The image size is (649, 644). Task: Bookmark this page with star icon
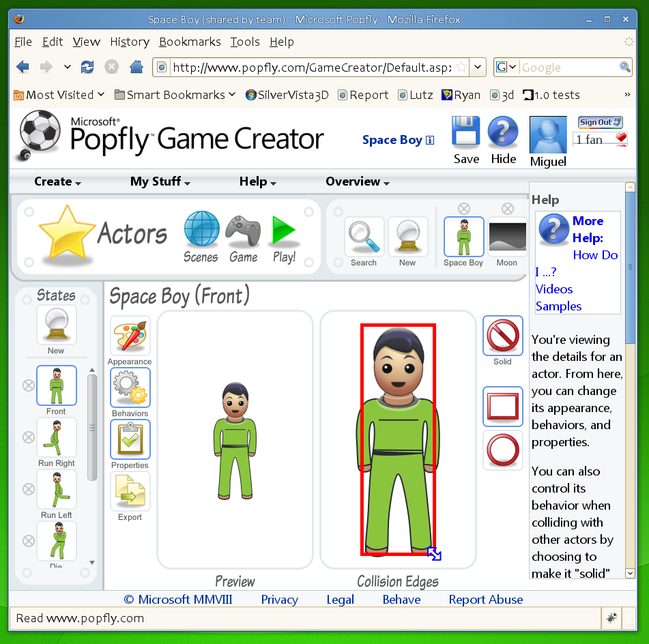pos(461,67)
